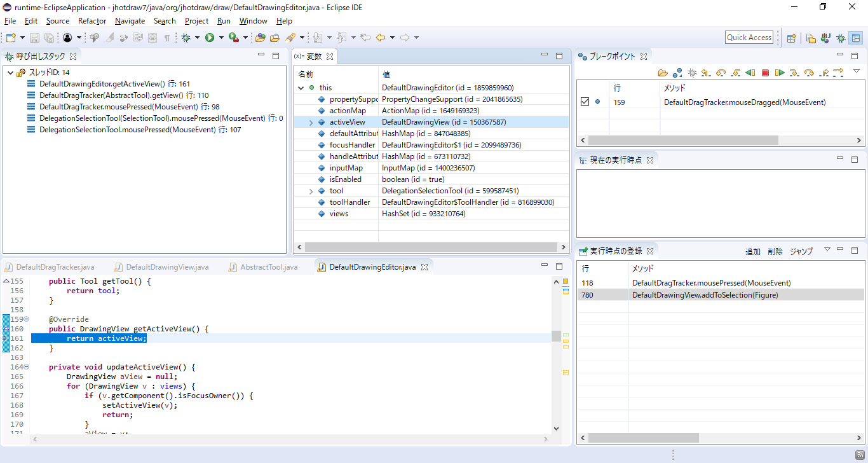Click the step-into arrow in breakpoint toolbar

[794, 73]
